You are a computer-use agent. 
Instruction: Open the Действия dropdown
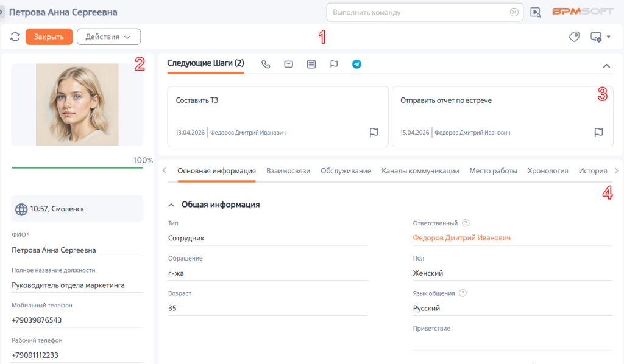[x=108, y=37]
